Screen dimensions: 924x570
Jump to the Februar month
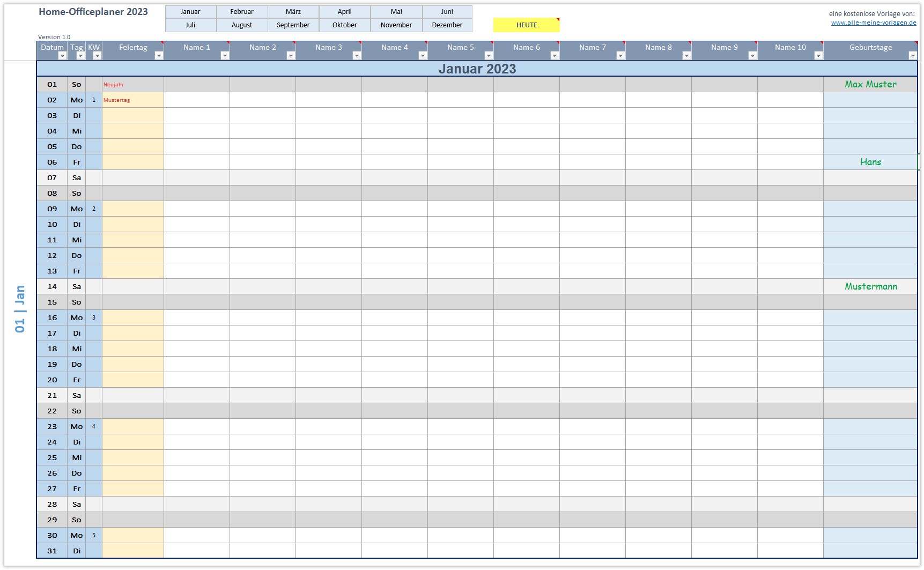242,12
